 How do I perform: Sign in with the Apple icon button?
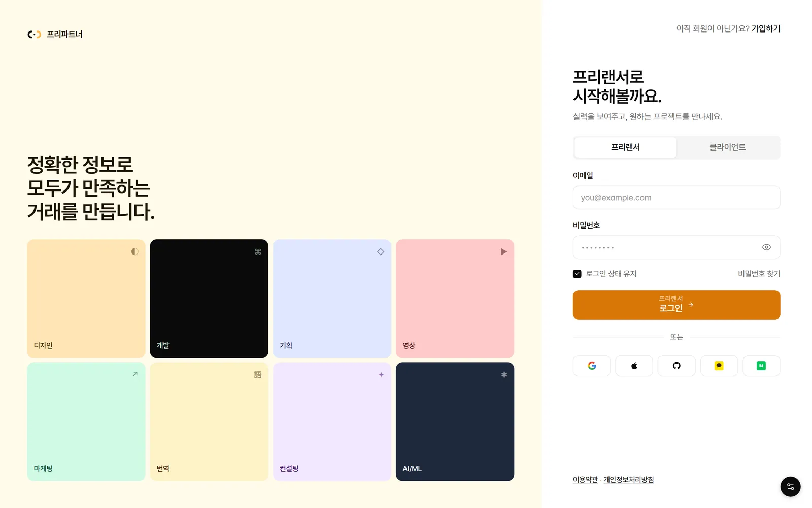tap(634, 366)
